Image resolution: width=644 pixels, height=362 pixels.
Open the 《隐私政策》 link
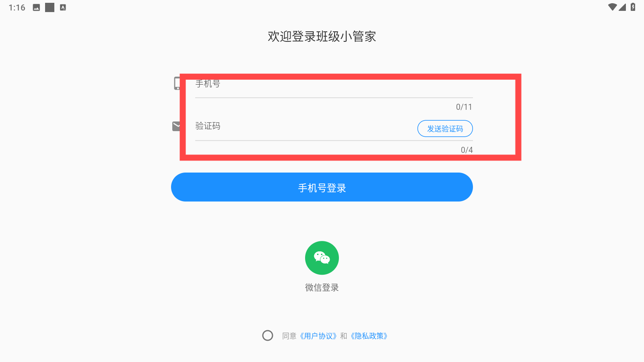click(369, 336)
